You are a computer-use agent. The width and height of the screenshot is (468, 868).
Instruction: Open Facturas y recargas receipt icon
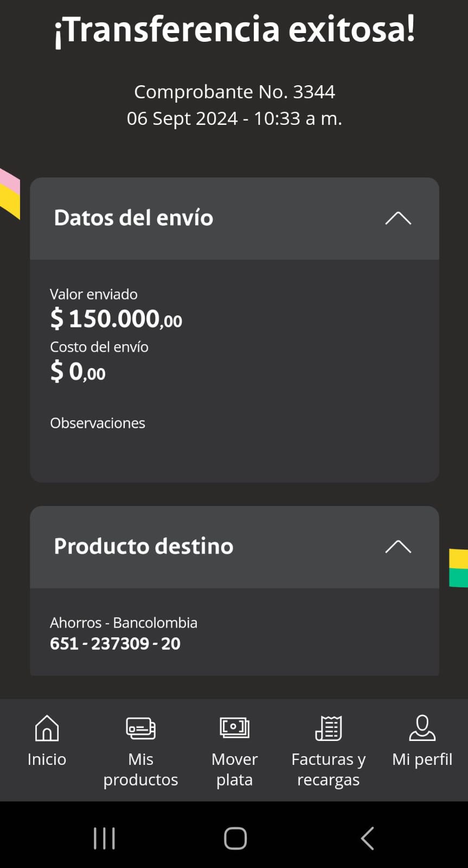pos(329,728)
